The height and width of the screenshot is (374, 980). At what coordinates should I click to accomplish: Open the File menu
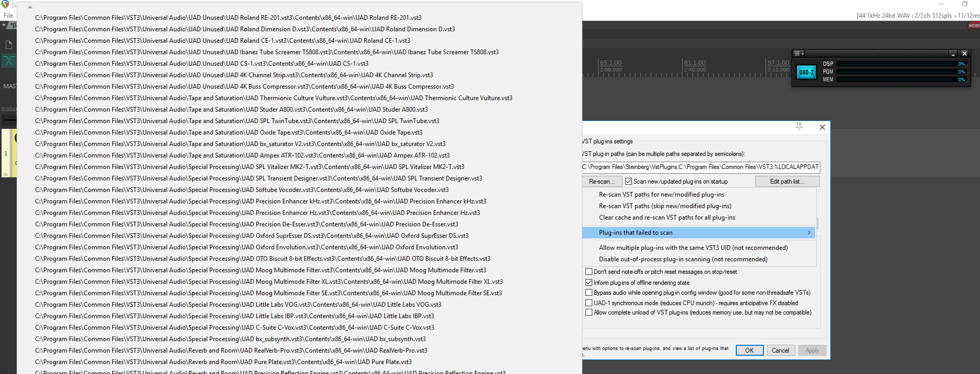(8, 16)
